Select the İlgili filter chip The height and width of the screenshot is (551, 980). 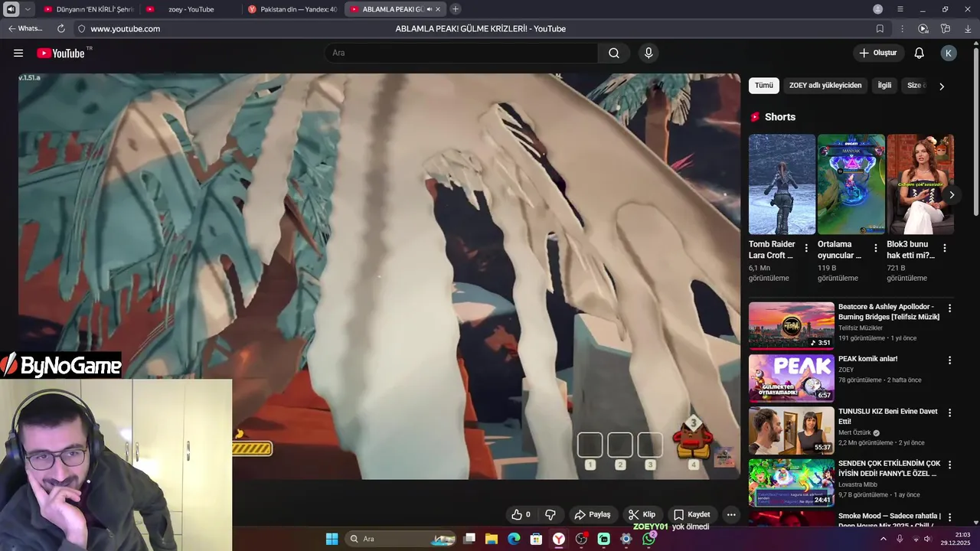point(884,86)
